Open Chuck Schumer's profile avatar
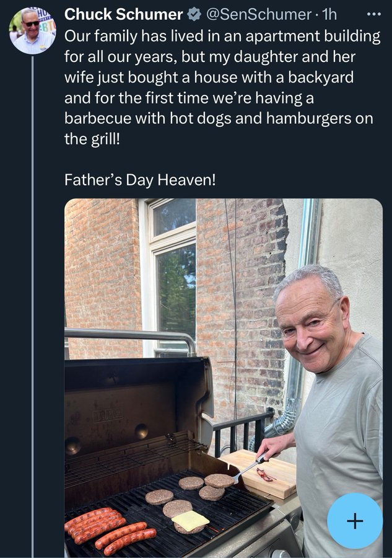This screenshot has height=558, width=392. pyautogui.click(x=33, y=31)
